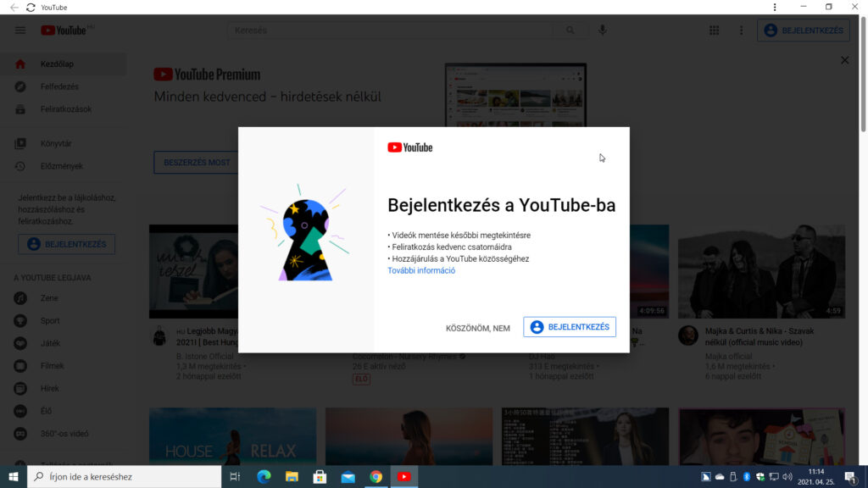Open Könyvtár in sidebar
This screenshot has height=488, width=868.
(x=63, y=144)
